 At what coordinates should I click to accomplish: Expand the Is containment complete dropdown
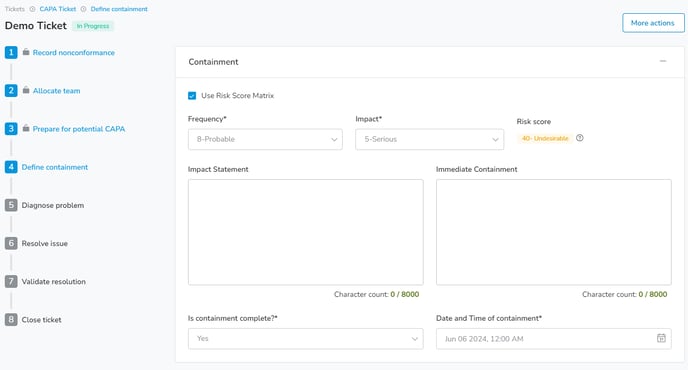coord(305,338)
